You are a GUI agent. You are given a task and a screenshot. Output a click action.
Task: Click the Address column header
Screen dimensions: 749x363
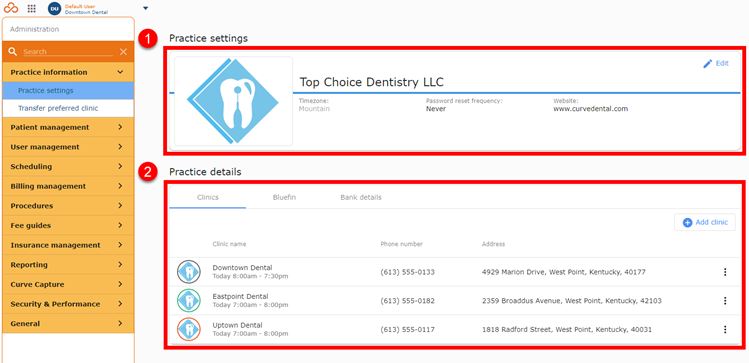[493, 244]
